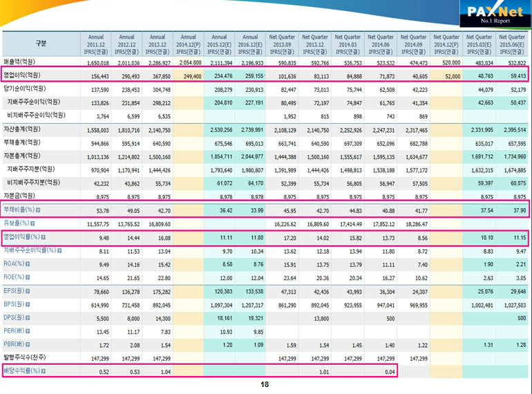Open the help icon beside 유보율(%)
The height and width of the screenshot is (394, 532).
pyautogui.click(x=32, y=225)
